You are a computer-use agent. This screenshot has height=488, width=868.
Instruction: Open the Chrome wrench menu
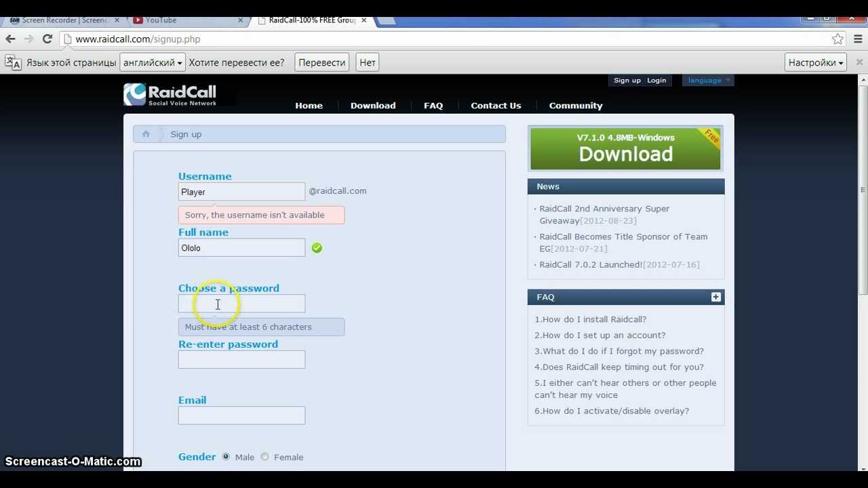[x=858, y=39]
